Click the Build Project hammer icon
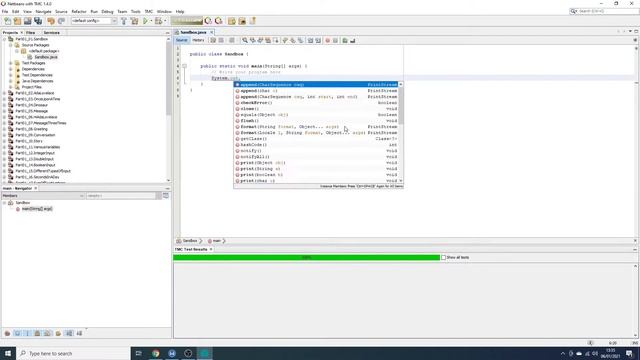This screenshot has height=360, width=640. 124,21
